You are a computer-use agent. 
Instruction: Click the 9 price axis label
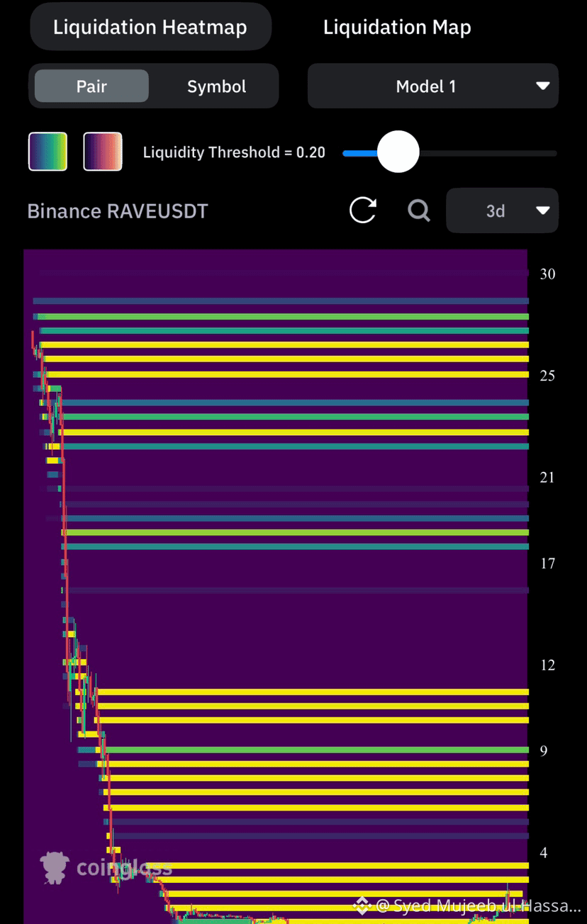[x=544, y=751]
